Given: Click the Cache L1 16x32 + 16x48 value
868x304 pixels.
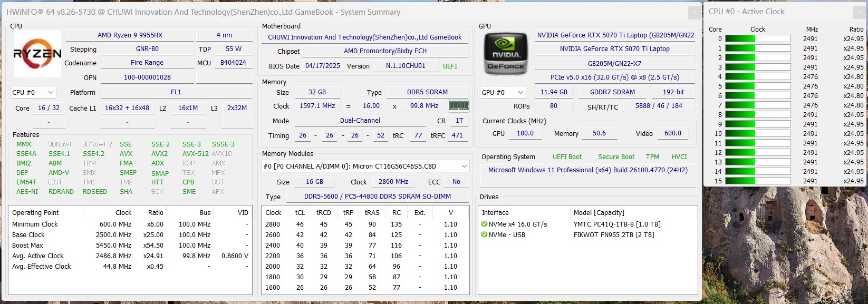Looking at the screenshot, I should [127, 108].
